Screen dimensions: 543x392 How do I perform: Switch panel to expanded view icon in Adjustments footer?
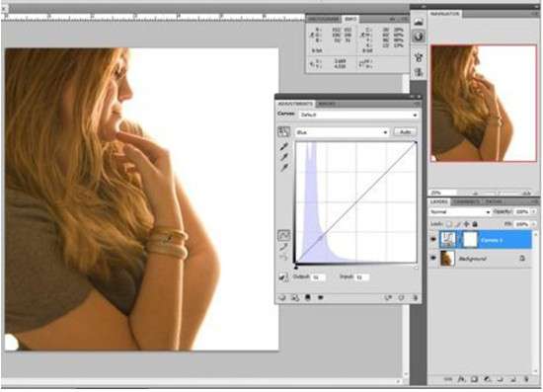tap(295, 297)
